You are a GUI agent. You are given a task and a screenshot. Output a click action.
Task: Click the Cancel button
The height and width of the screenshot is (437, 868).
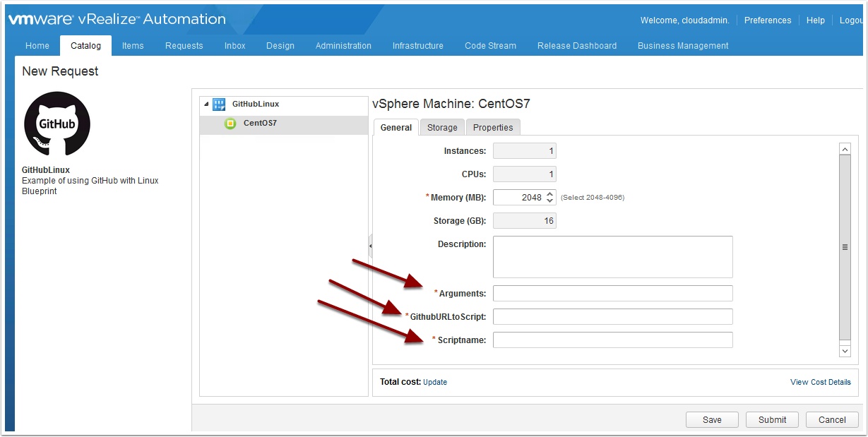tap(832, 419)
